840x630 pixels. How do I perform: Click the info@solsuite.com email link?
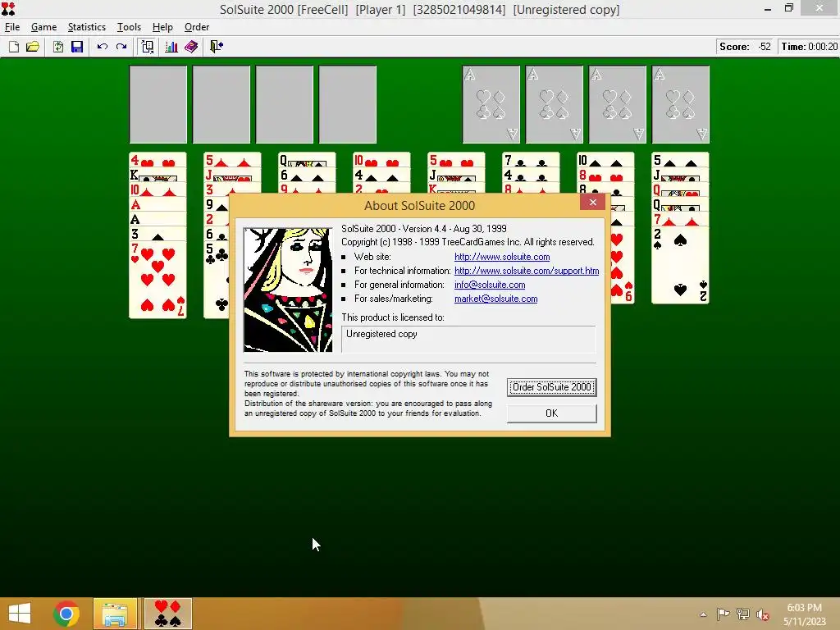click(490, 285)
